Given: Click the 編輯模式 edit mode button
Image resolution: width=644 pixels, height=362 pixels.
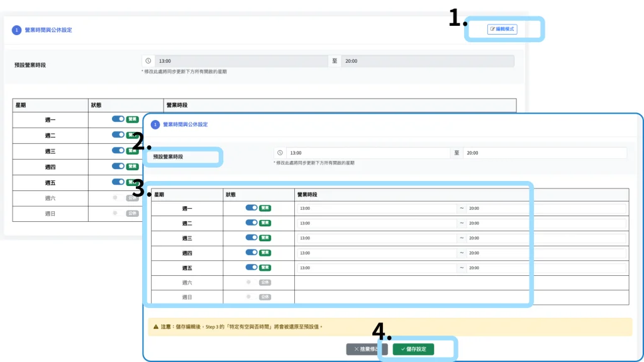Looking at the screenshot, I should [x=502, y=29].
